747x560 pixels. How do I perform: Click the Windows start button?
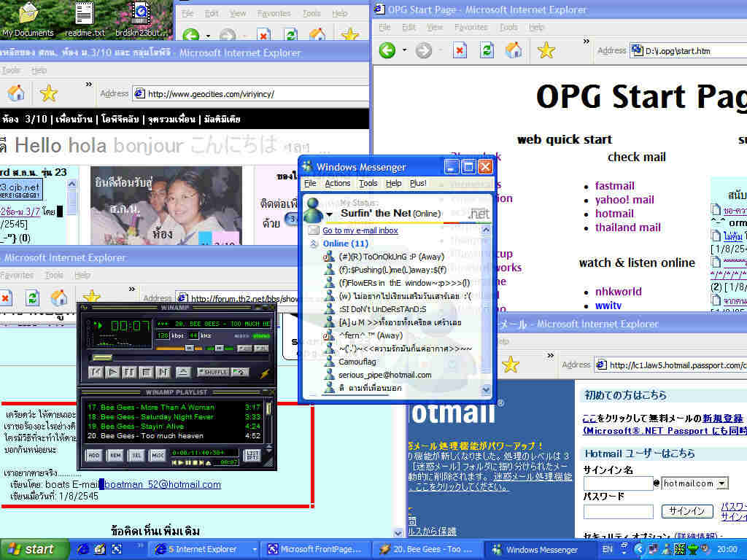coord(34,550)
